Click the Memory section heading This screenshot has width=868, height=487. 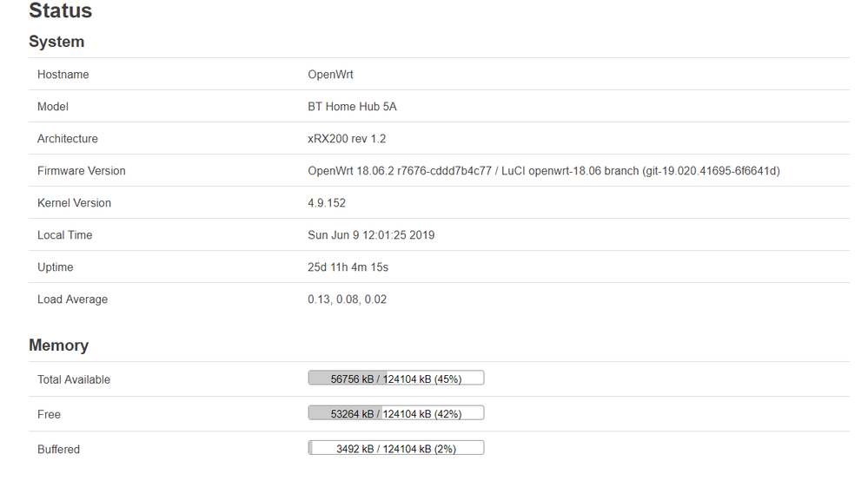click(x=58, y=345)
